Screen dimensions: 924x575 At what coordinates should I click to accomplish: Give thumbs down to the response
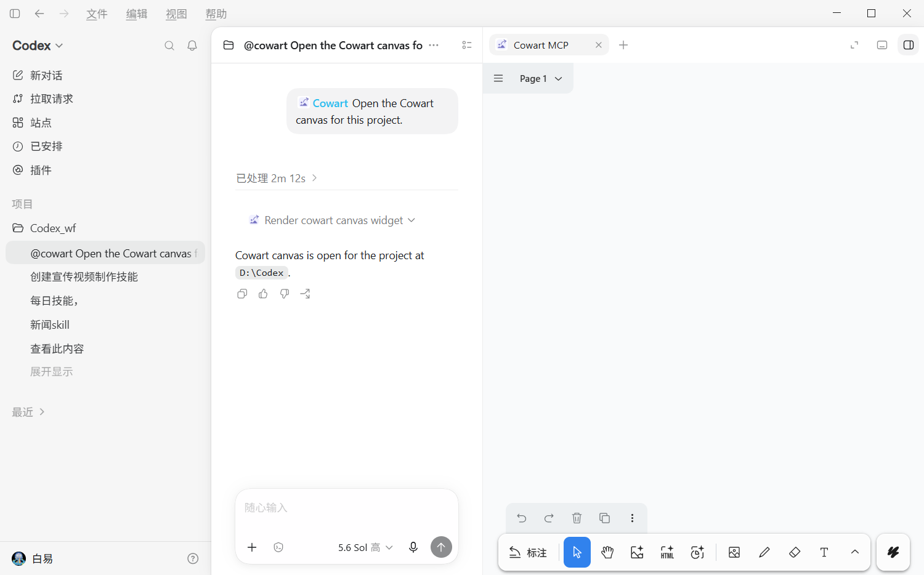coord(285,294)
